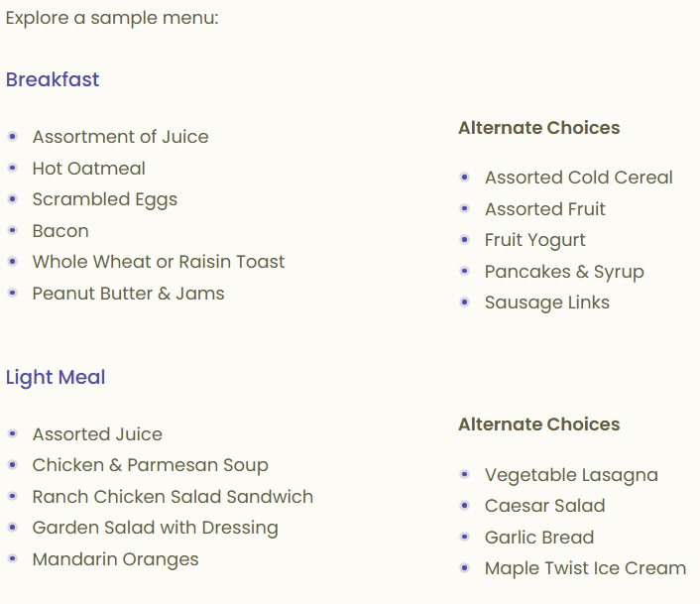Image resolution: width=700 pixels, height=604 pixels.
Task: Select Whole Wheat or Raisin Toast
Action: click(159, 262)
